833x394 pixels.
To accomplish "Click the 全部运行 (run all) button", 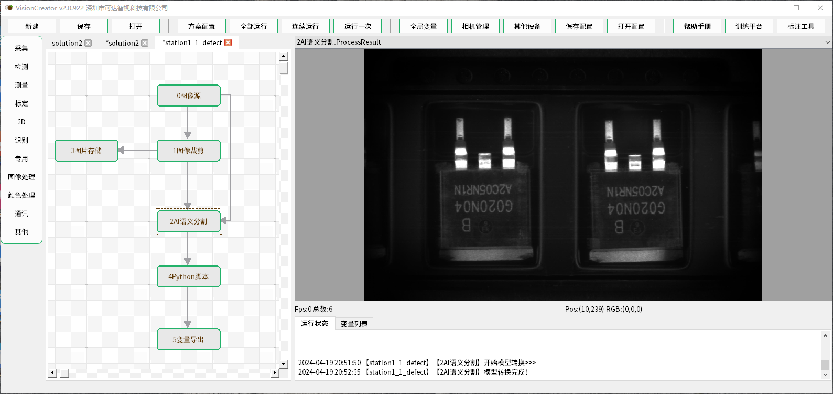I will [x=253, y=26].
